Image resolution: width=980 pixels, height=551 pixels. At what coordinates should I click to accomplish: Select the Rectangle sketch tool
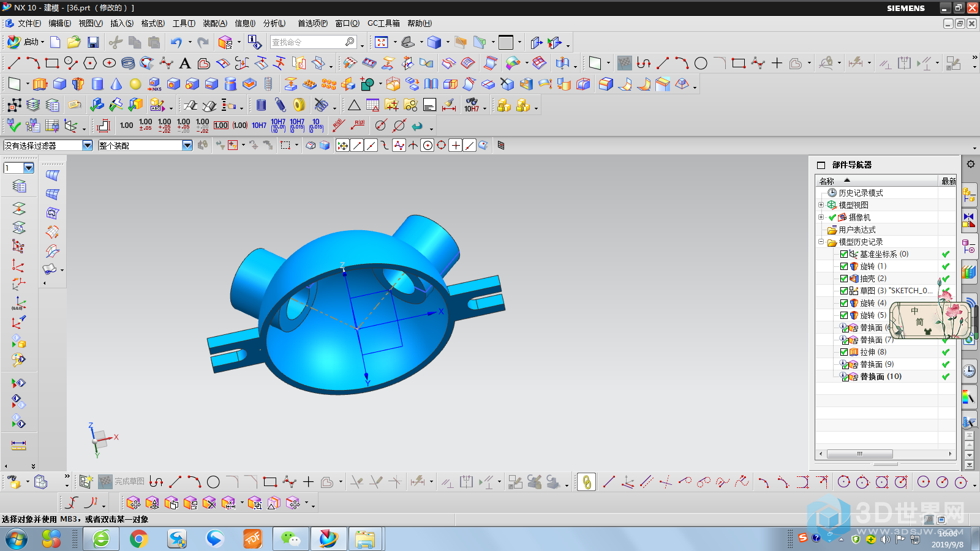[52, 63]
